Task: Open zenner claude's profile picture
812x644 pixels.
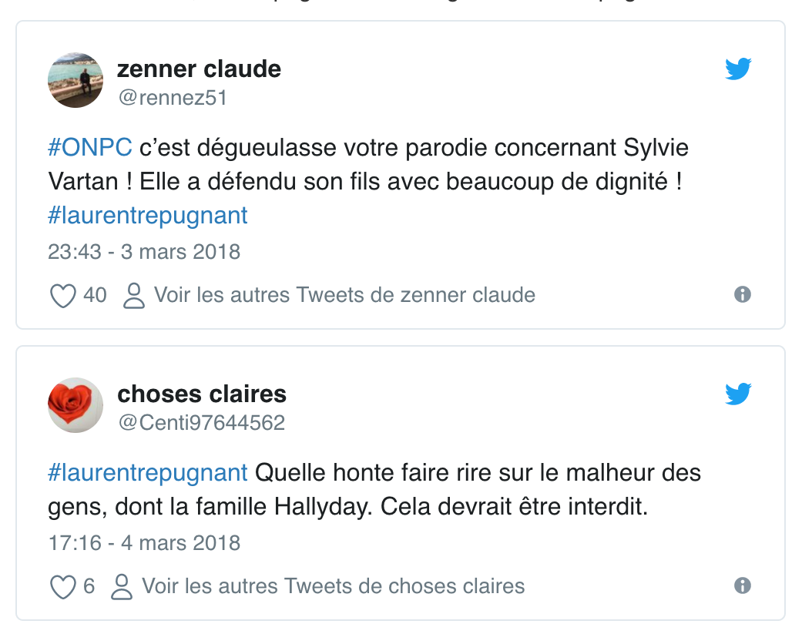Action: click(x=75, y=80)
